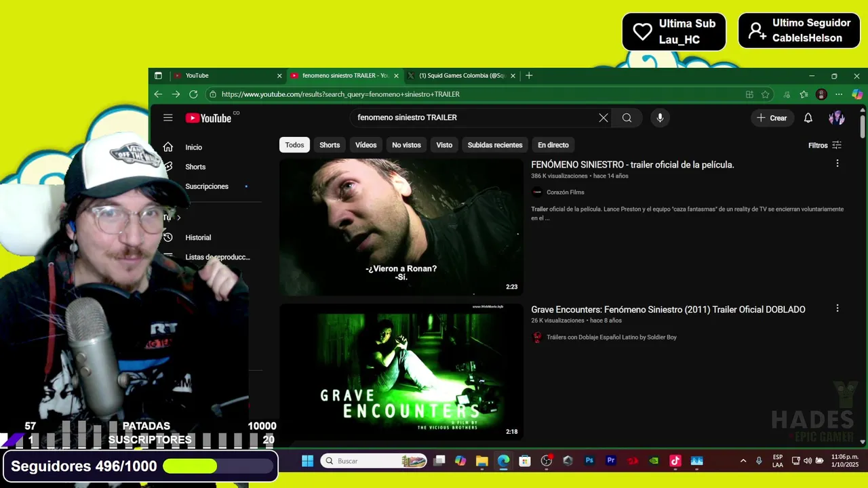Open YouTube notifications bell
The width and height of the screenshot is (868, 488).
click(808, 118)
